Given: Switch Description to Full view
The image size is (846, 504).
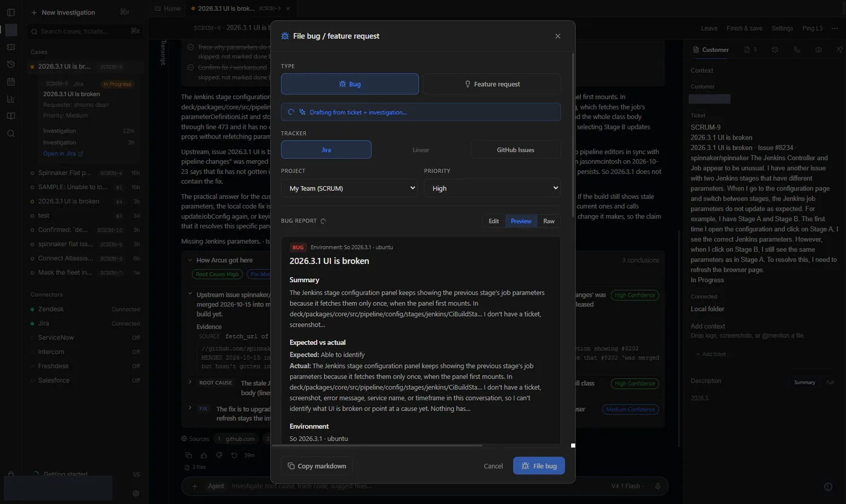Looking at the screenshot, I should 830,382.
